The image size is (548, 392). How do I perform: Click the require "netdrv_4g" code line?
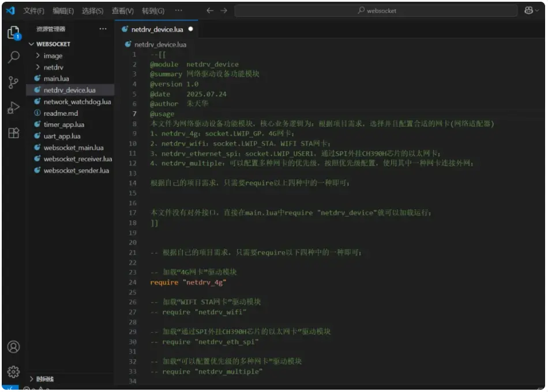pos(189,282)
